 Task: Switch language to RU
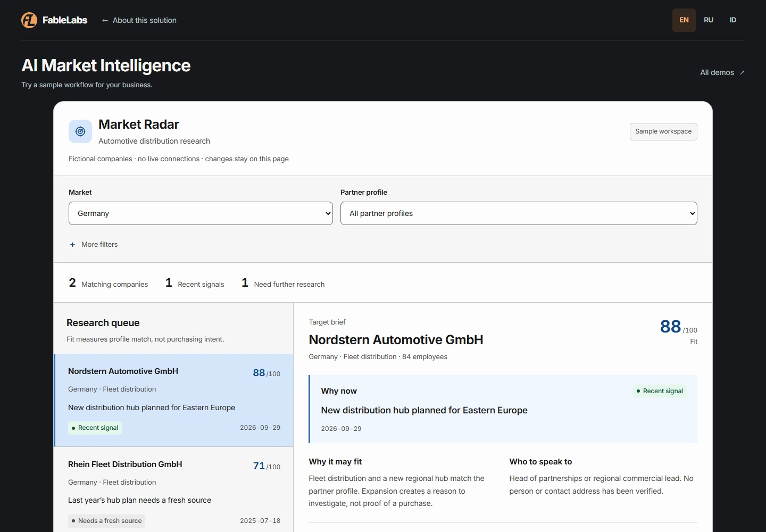tap(709, 20)
